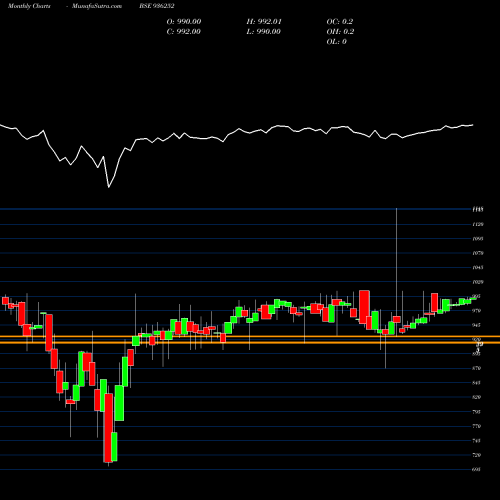The image size is (500, 500).
Task: Click the 795 price axis label
Action: (477, 412)
